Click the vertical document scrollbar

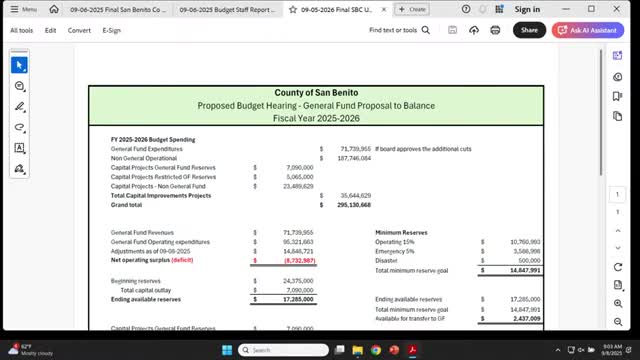click(x=600, y=113)
